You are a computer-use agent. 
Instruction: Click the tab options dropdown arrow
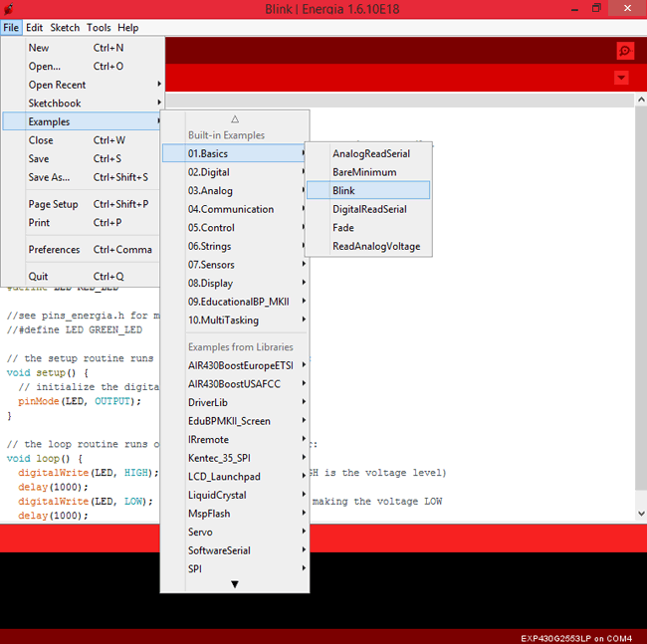(x=622, y=78)
